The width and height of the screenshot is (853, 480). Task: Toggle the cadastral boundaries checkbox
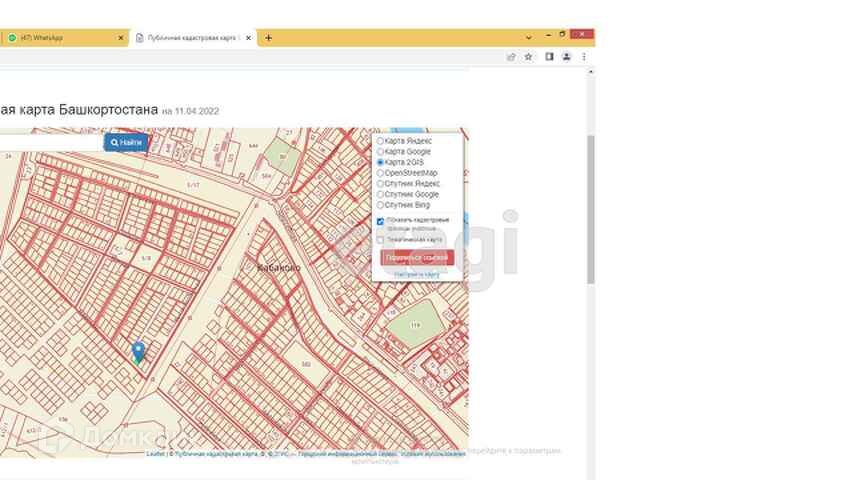pos(380,221)
